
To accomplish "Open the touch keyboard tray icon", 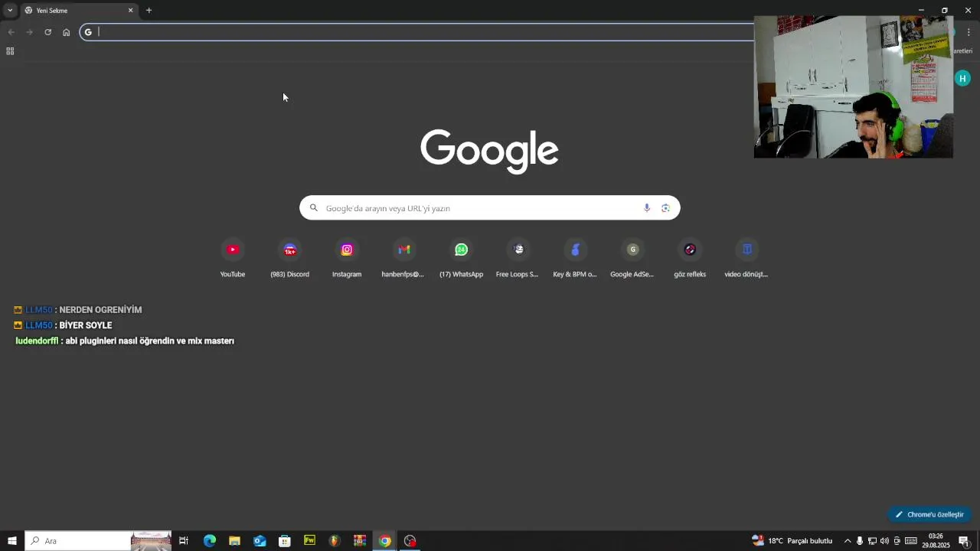I will (911, 541).
